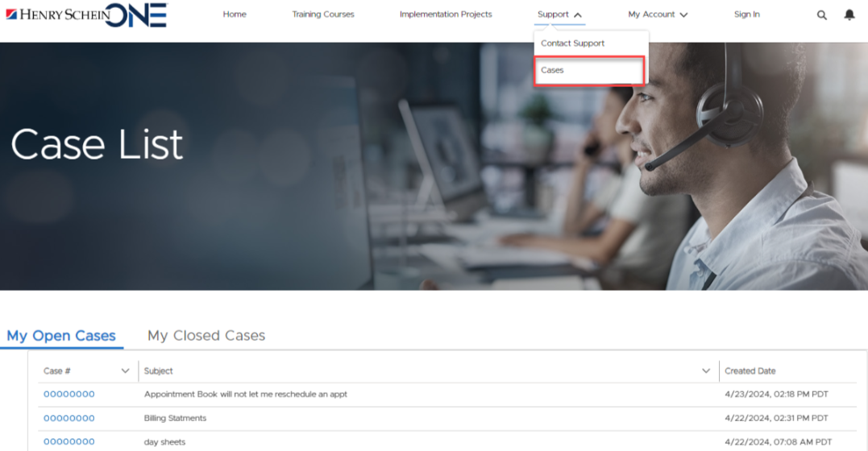The width and height of the screenshot is (868, 451).
Task: Select the My Open Cases tab
Action: (61, 336)
